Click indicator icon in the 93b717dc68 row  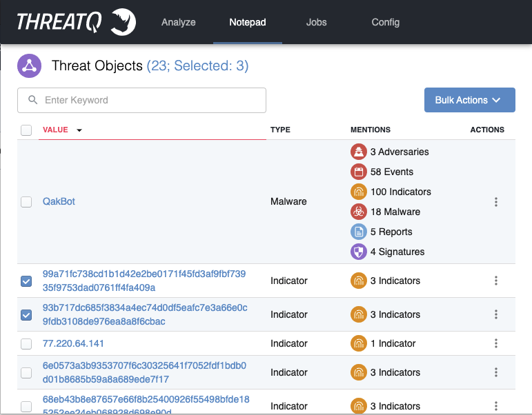359,314
